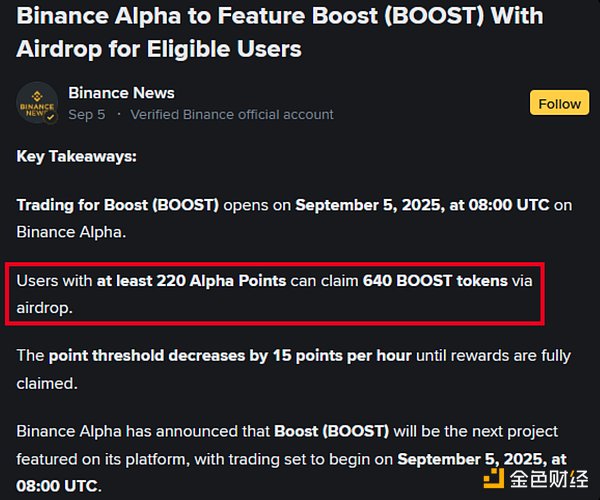600x500 pixels.
Task: Click the yellow Jinse Finance watermark logo
Action: [x=494, y=479]
